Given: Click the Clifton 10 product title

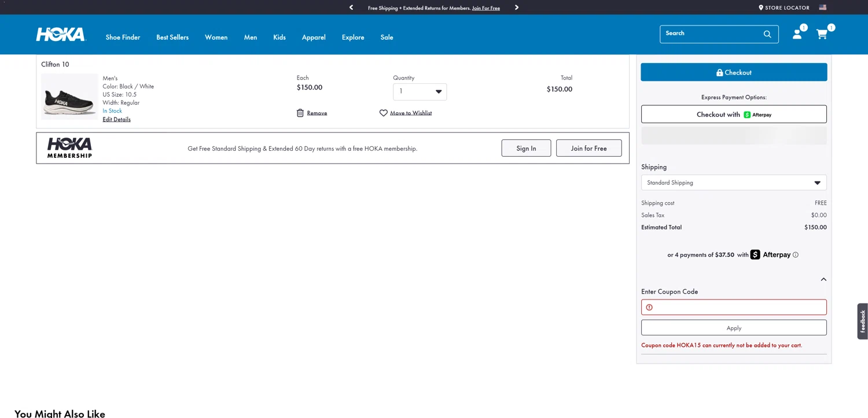Looking at the screenshot, I should point(55,64).
